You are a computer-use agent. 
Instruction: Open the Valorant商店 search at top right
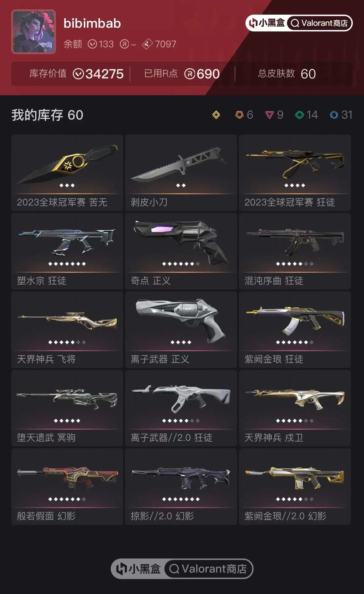coord(320,23)
